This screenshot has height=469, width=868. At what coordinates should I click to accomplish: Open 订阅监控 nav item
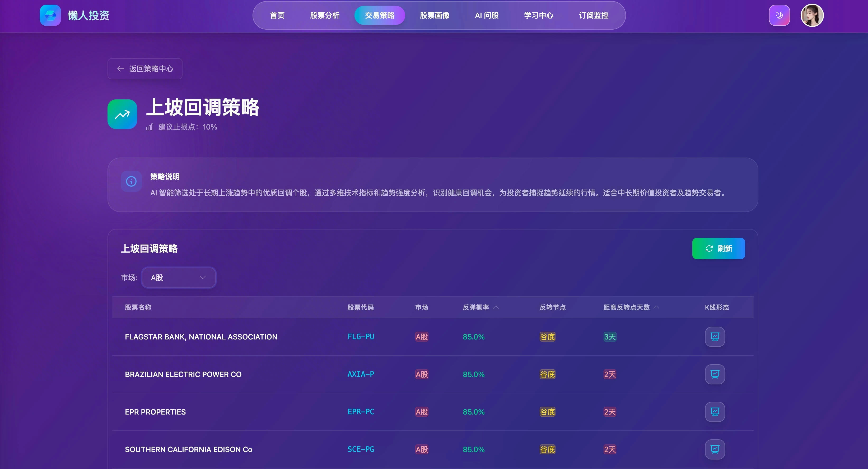point(593,15)
